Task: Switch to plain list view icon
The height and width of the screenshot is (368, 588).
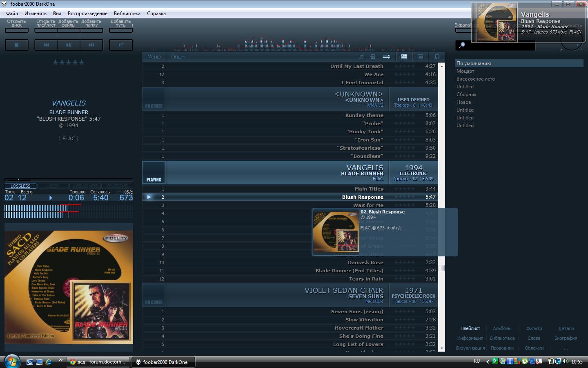Action: 420,57
